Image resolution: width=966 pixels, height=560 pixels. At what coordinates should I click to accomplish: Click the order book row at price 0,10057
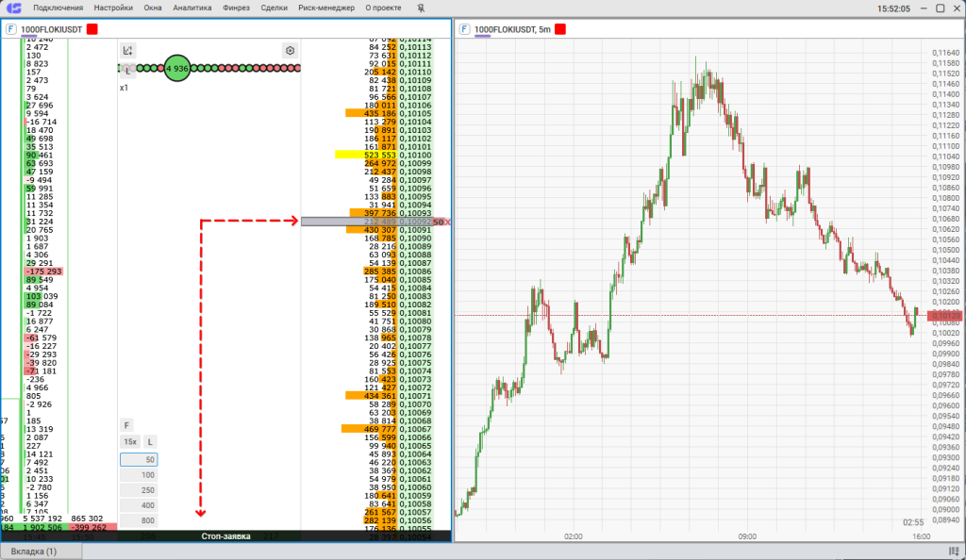[x=367, y=512]
